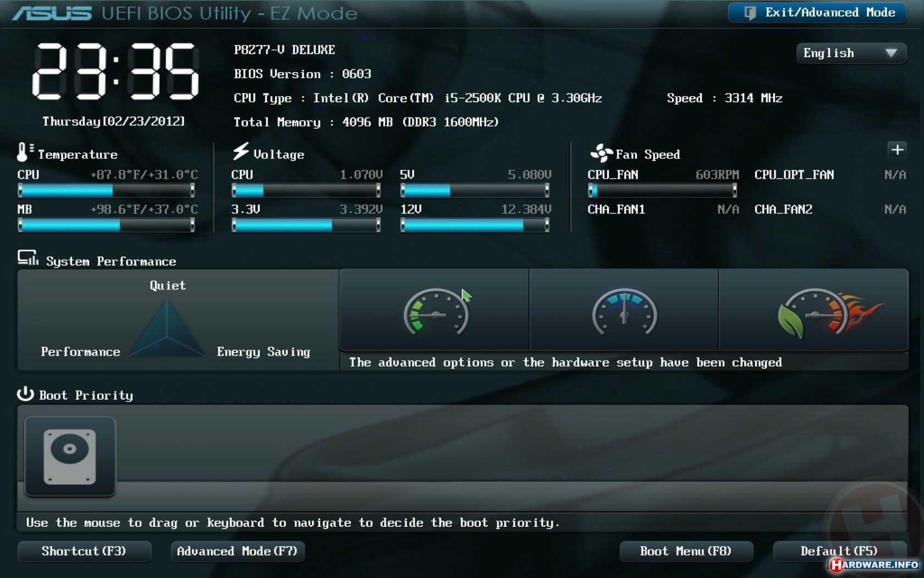
Task: Click the 3.392V voltage value
Action: tap(361, 209)
